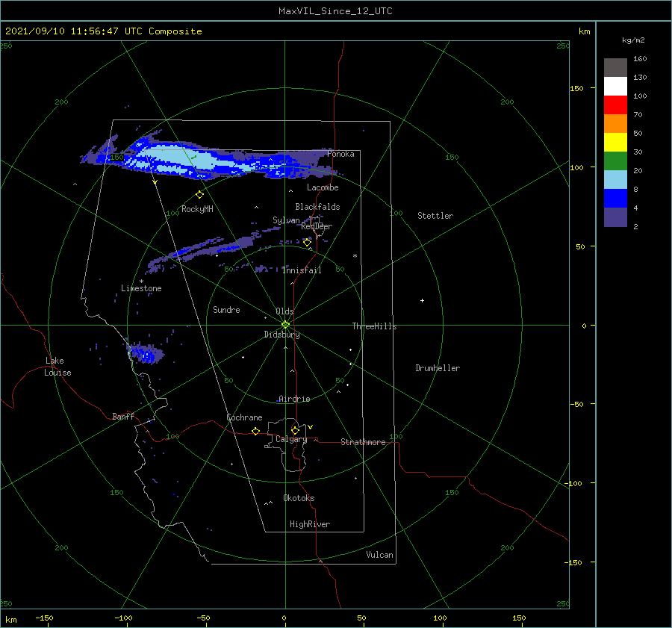Viewport: 672px width, 628px height.
Task: Click the yellow diamond marker below Cochrane
Action: click(x=255, y=431)
